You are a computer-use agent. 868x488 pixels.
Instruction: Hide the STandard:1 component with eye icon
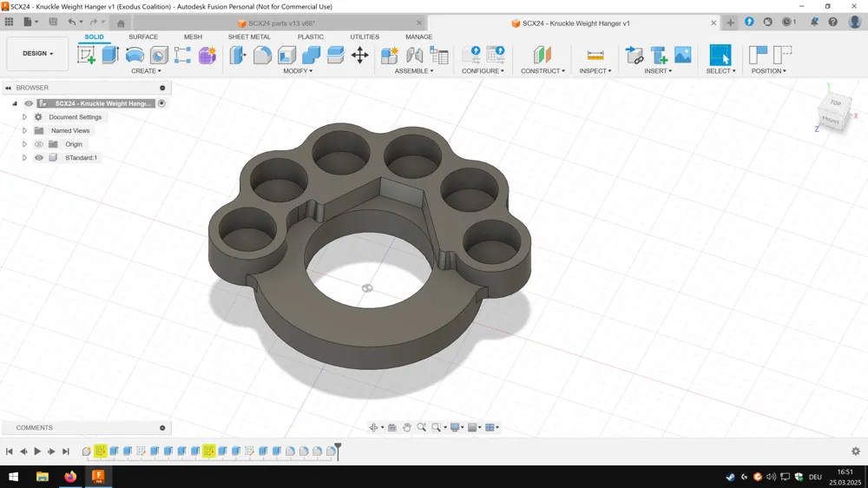pos(39,158)
